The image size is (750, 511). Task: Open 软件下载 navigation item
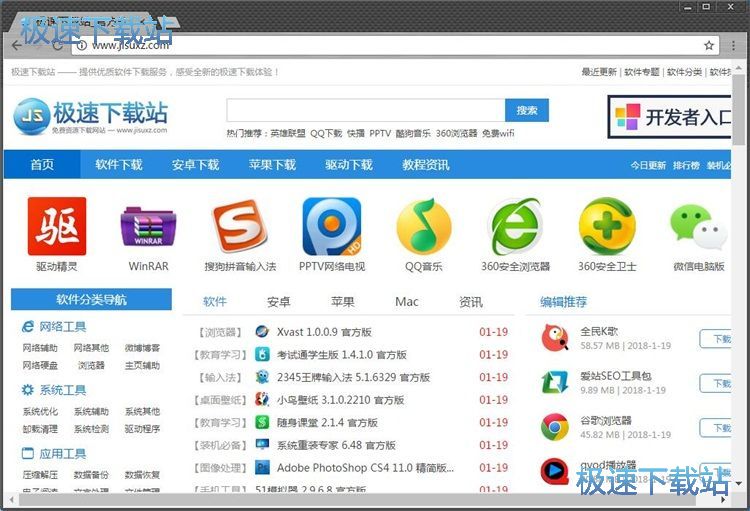coord(119,165)
